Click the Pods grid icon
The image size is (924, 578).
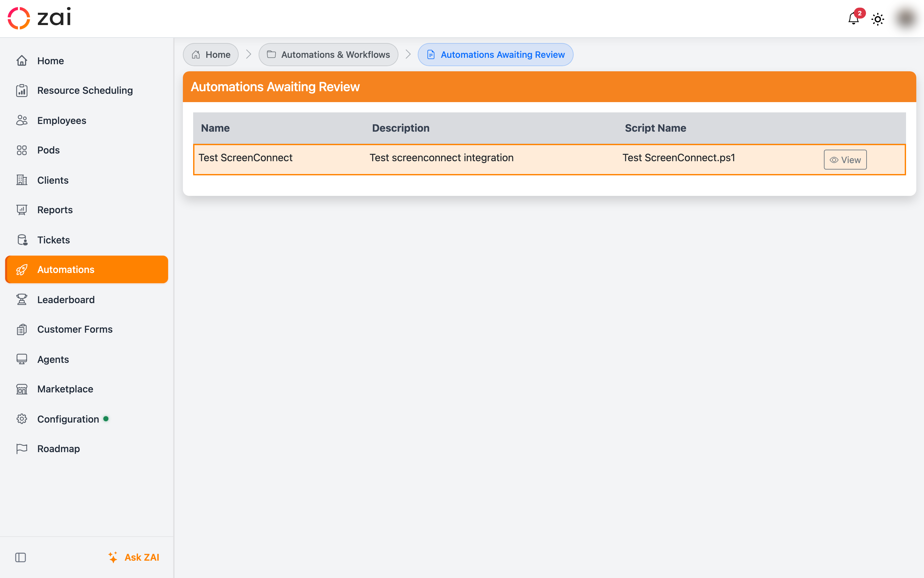[22, 150]
